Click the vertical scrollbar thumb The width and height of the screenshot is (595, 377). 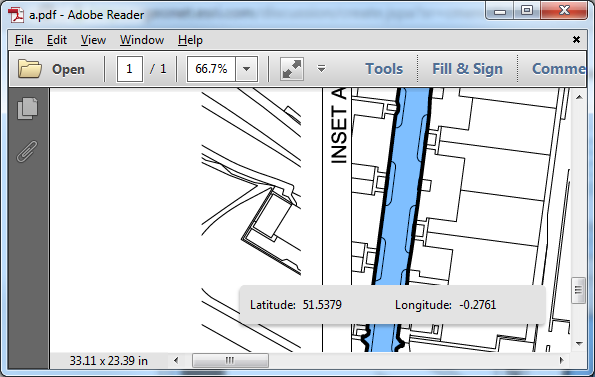tap(578, 291)
